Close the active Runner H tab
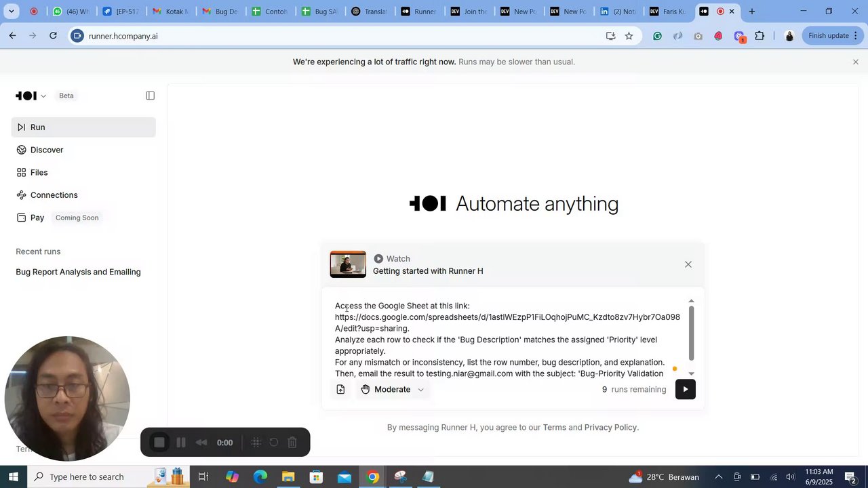Viewport: 868px width, 488px height. tap(732, 12)
